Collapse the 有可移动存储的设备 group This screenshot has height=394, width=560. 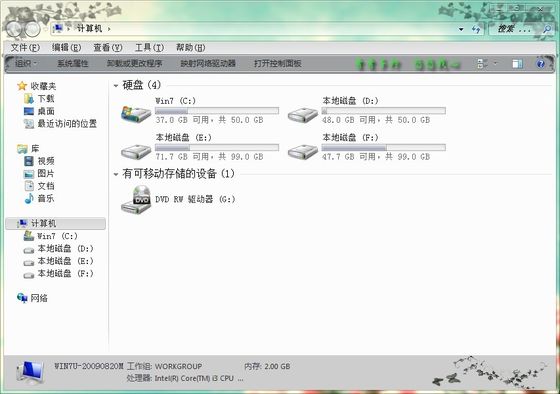(x=116, y=174)
